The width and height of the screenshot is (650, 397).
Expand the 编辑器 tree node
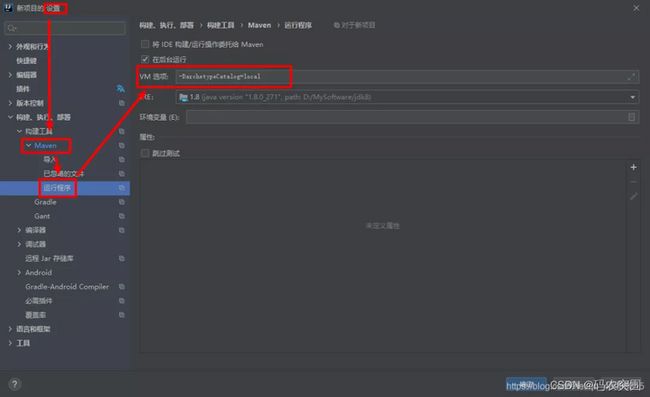pos(10,75)
